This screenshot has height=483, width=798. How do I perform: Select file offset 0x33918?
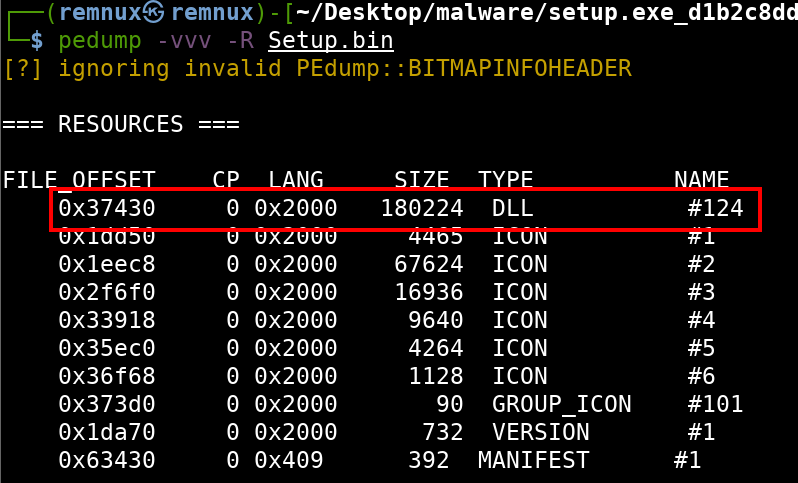point(107,320)
